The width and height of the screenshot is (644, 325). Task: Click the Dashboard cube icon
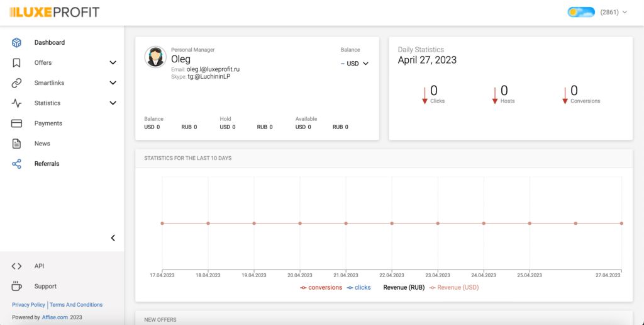pyautogui.click(x=17, y=43)
